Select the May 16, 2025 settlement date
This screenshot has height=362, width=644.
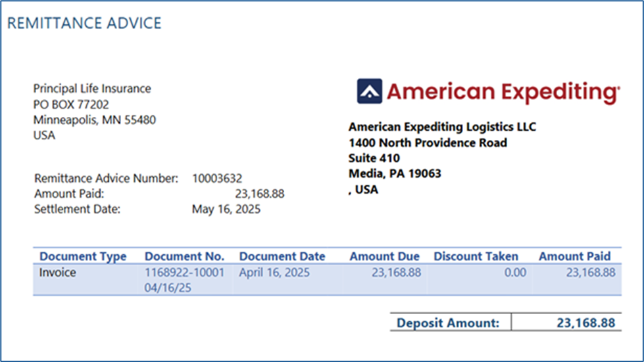click(226, 210)
